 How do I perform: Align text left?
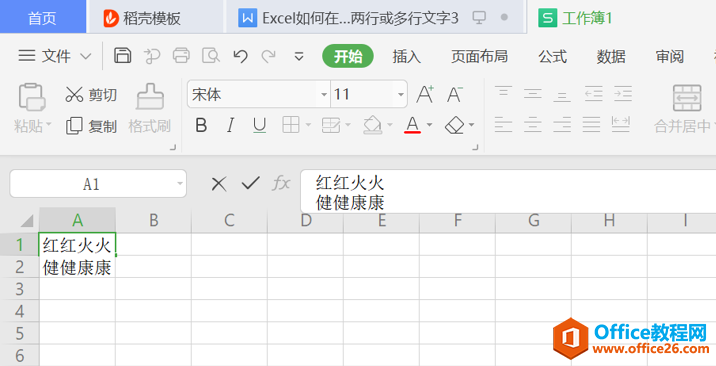tap(503, 124)
